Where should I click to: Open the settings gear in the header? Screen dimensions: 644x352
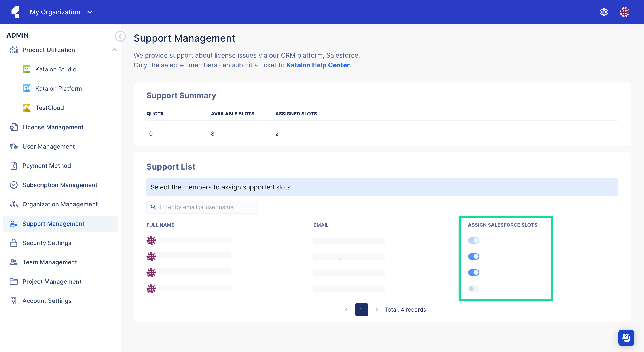click(x=604, y=12)
